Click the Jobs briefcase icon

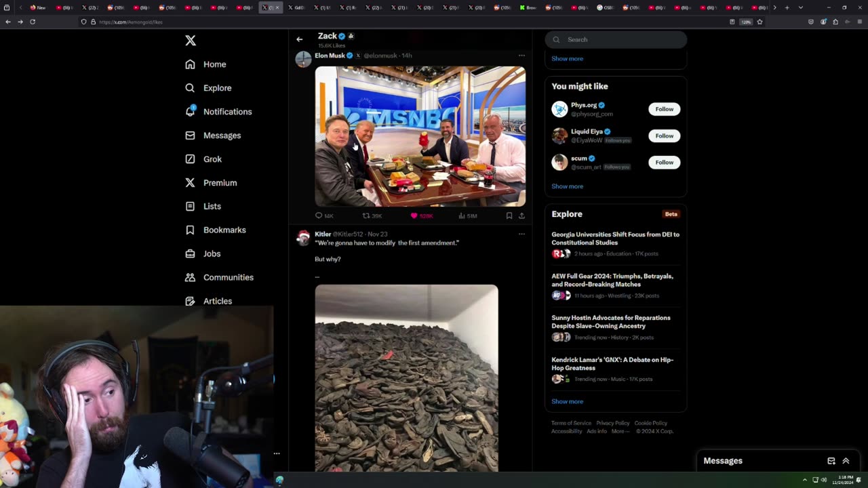tap(190, 253)
